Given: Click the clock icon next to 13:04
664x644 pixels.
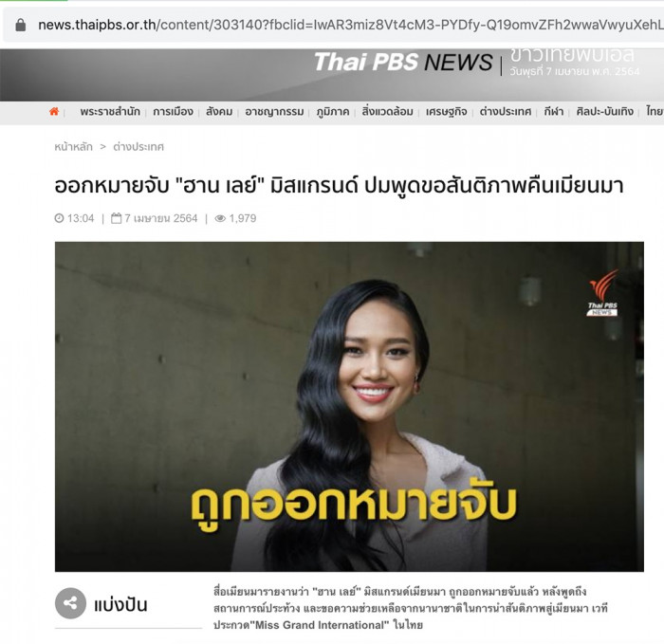Looking at the screenshot, I should [x=59, y=218].
